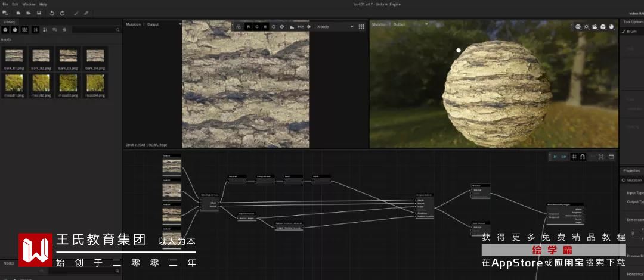Click the fast-forward button in node graph toolbar
Screen dimensions: 644x280
[x=564, y=157]
